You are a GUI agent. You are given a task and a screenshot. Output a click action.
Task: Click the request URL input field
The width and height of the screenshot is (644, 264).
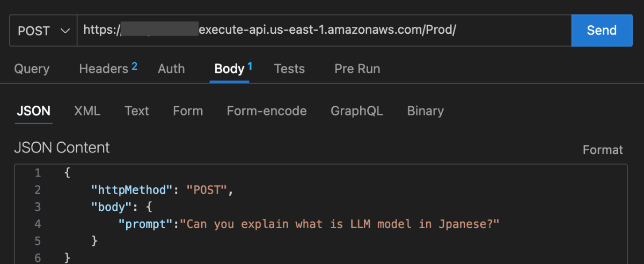[322, 31]
